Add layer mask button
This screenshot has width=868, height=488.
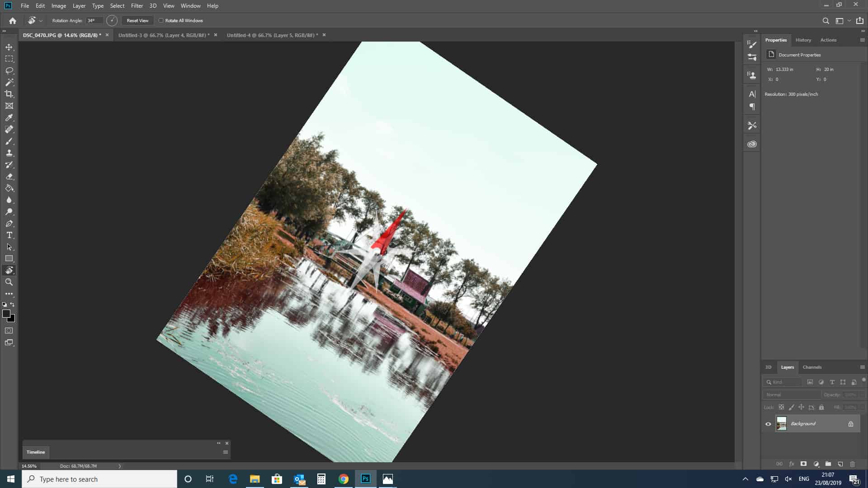(804, 464)
